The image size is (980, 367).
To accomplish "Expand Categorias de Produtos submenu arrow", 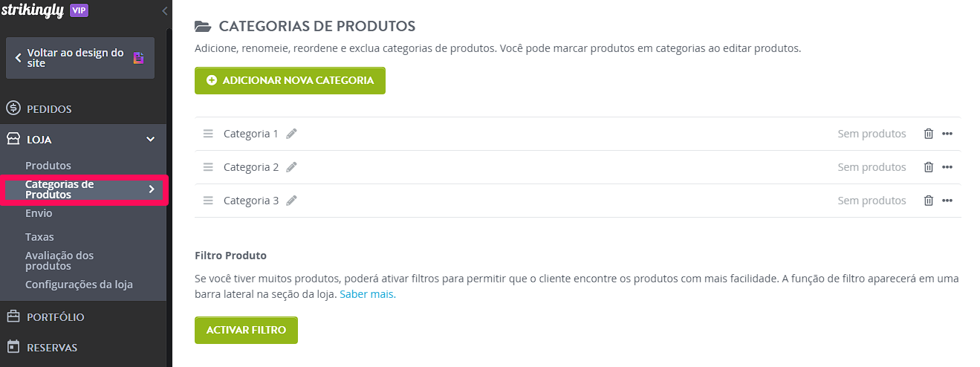I will point(152,189).
